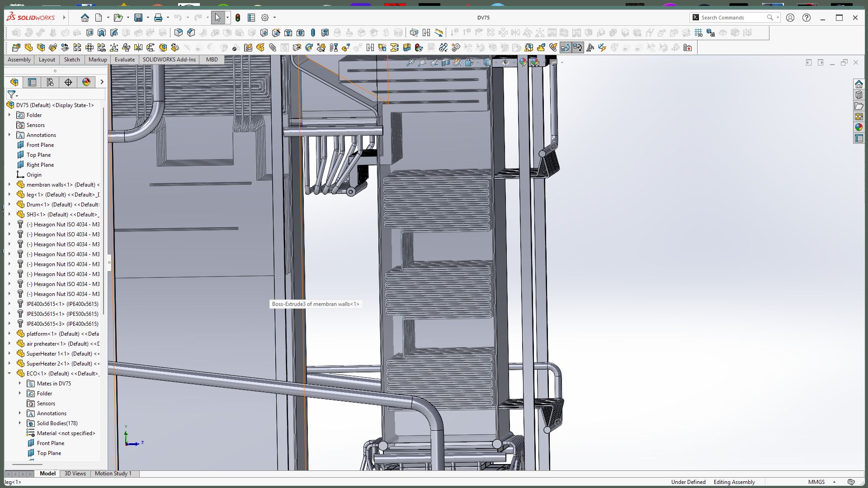Click the Section View icon

click(446, 63)
